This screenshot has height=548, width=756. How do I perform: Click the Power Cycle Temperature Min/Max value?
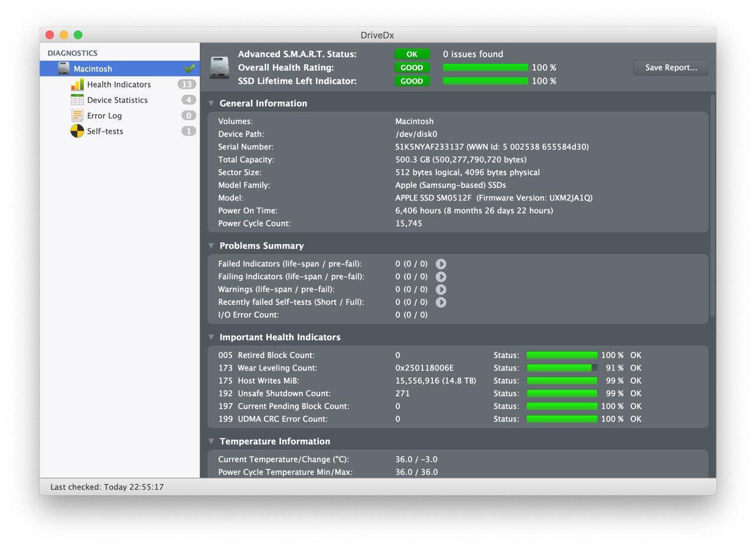(416, 472)
